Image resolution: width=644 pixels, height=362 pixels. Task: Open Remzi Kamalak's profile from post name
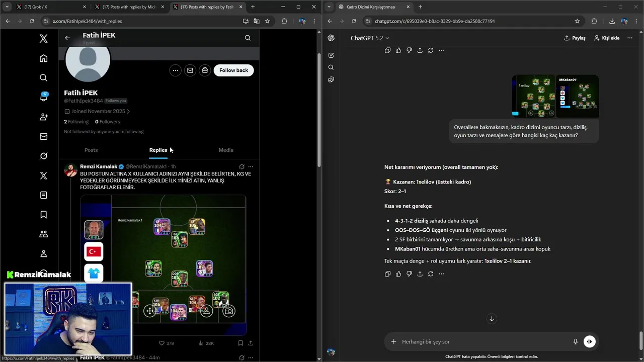click(99, 166)
